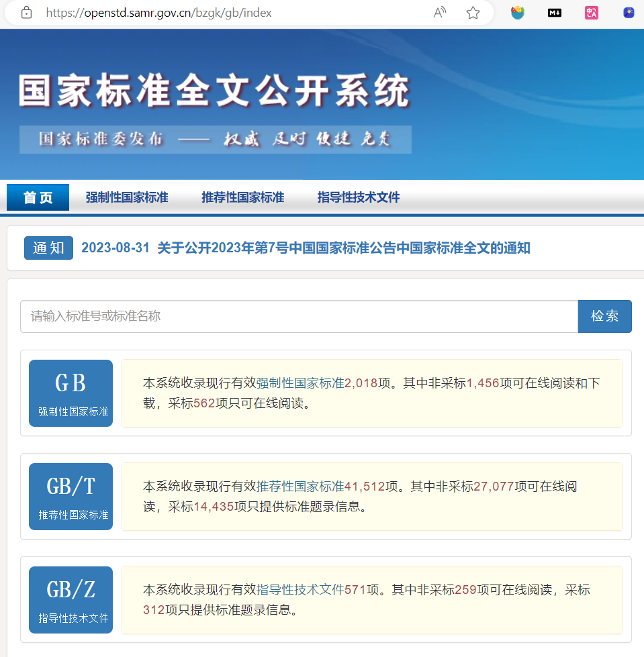Click the 312 count text

click(x=154, y=610)
